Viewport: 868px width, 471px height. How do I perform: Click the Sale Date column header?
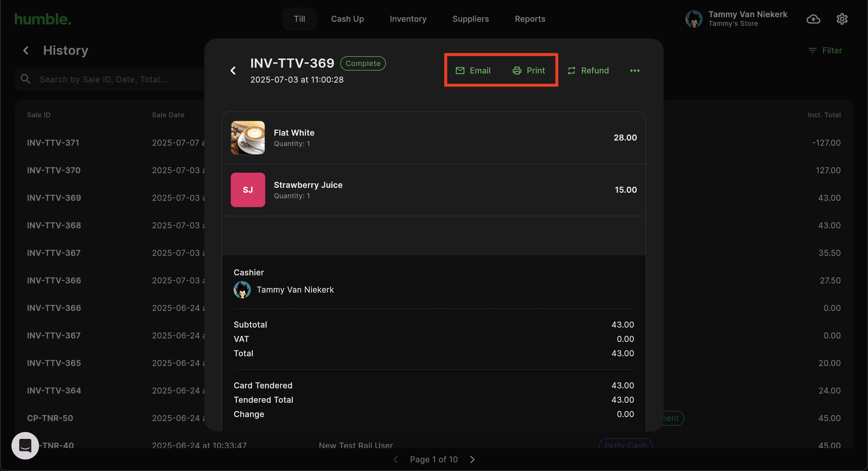click(x=168, y=115)
